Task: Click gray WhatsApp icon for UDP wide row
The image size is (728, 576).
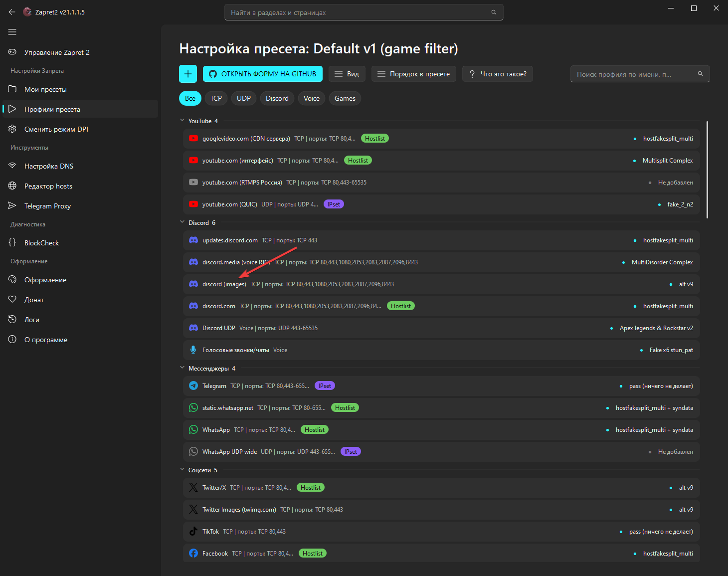Action: [193, 452]
